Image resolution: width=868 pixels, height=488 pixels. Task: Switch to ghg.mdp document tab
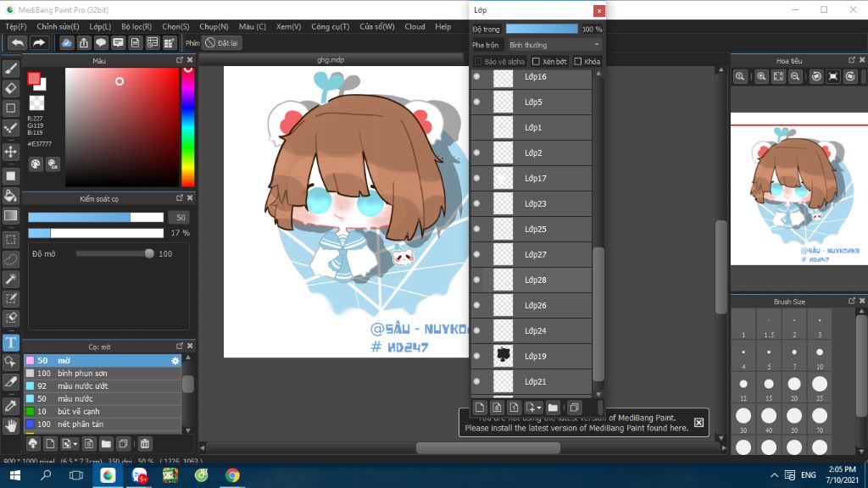(331, 60)
